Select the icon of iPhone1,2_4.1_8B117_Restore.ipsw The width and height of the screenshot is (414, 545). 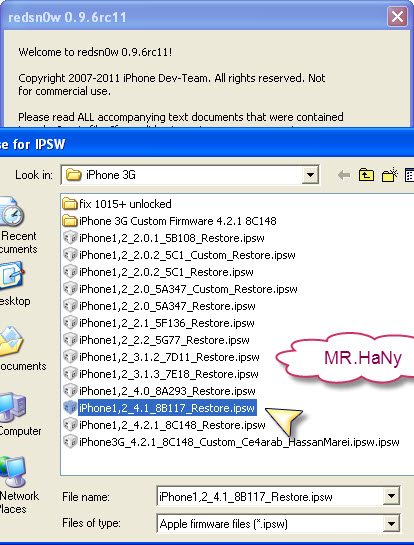70,408
